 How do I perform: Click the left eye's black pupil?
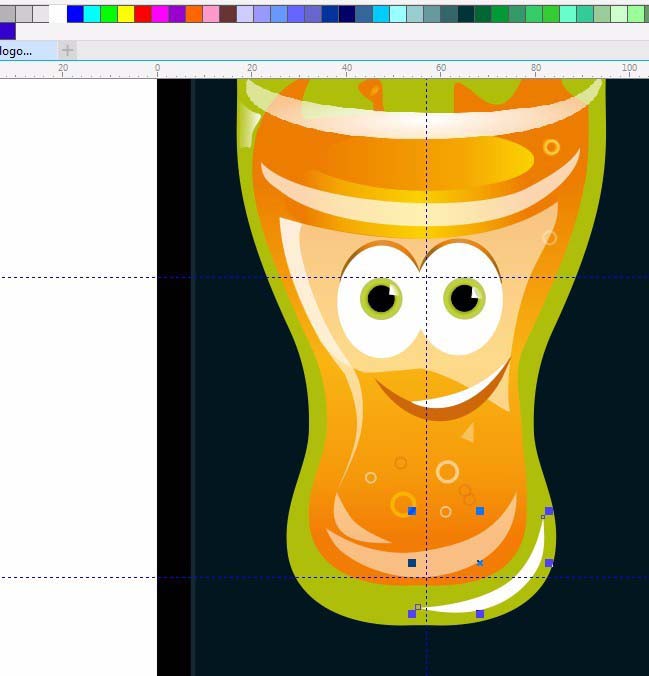pyautogui.click(x=382, y=298)
